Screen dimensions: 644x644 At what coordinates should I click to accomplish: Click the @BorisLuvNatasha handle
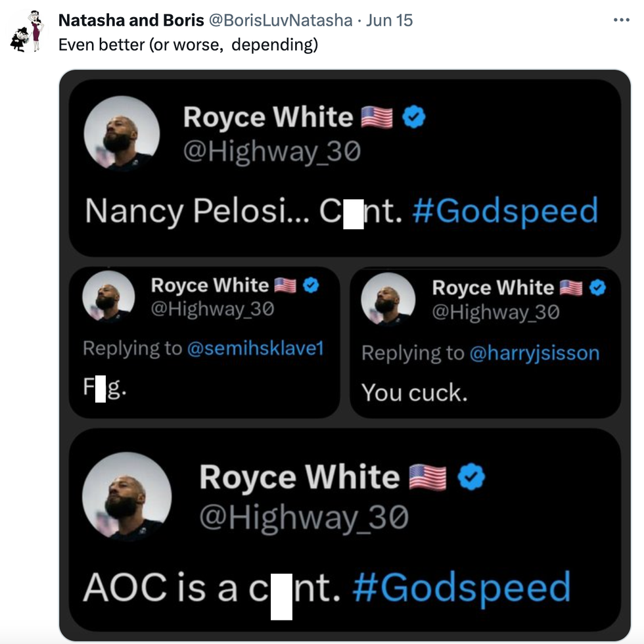tap(280, 20)
